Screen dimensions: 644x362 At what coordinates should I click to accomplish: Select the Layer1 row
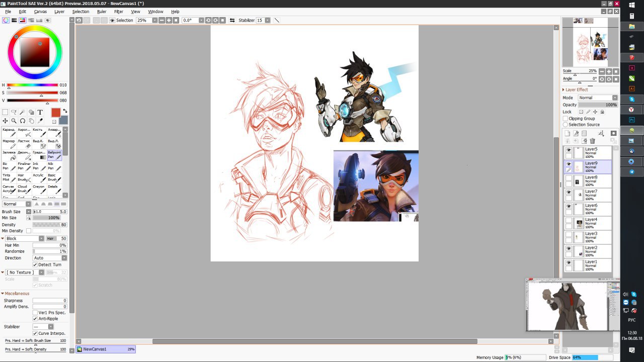pos(588,265)
